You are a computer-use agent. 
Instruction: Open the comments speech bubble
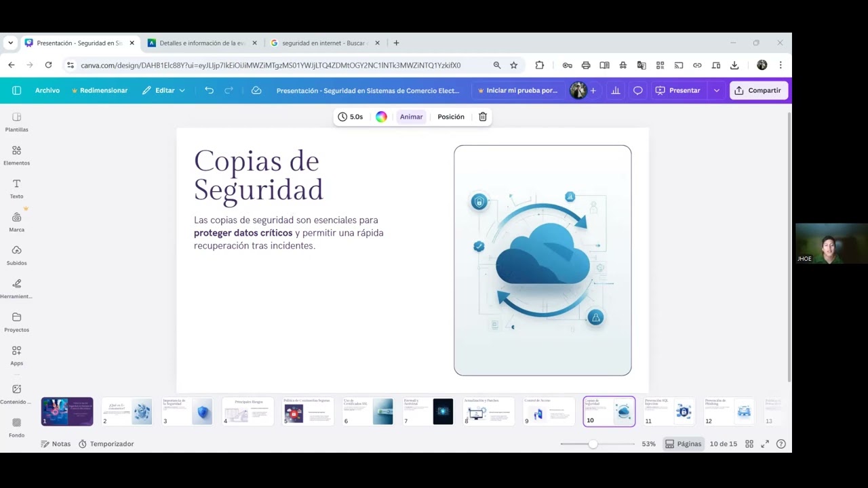[637, 90]
